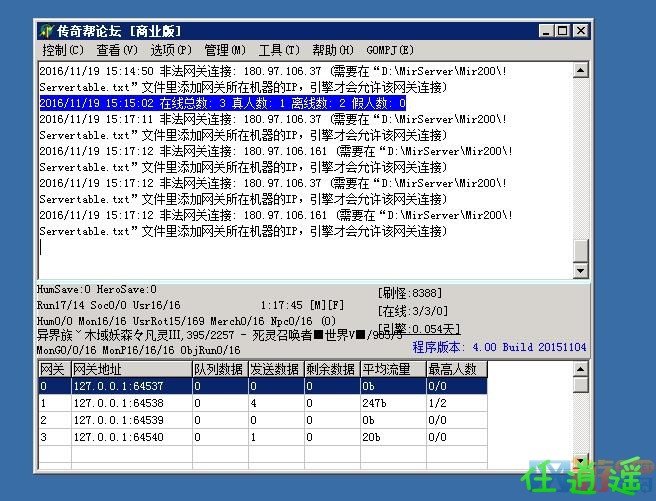Open the 控制(C) menu

pyautogui.click(x=63, y=50)
